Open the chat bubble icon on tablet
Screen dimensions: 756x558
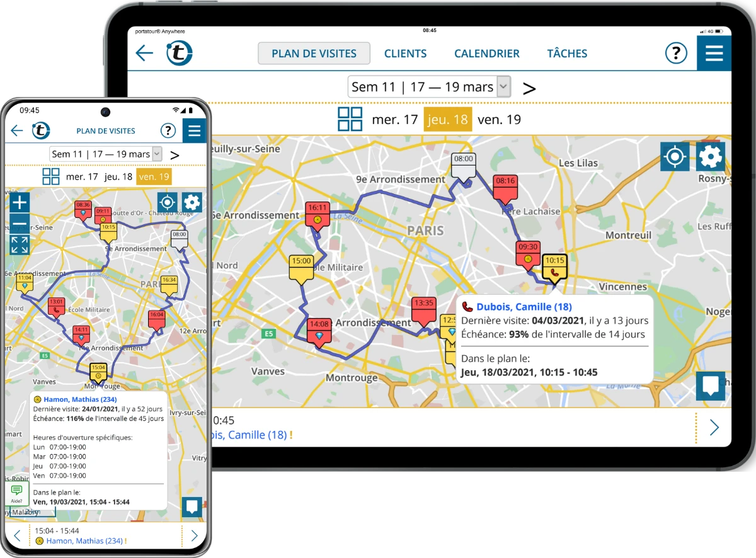[x=711, y=386]
